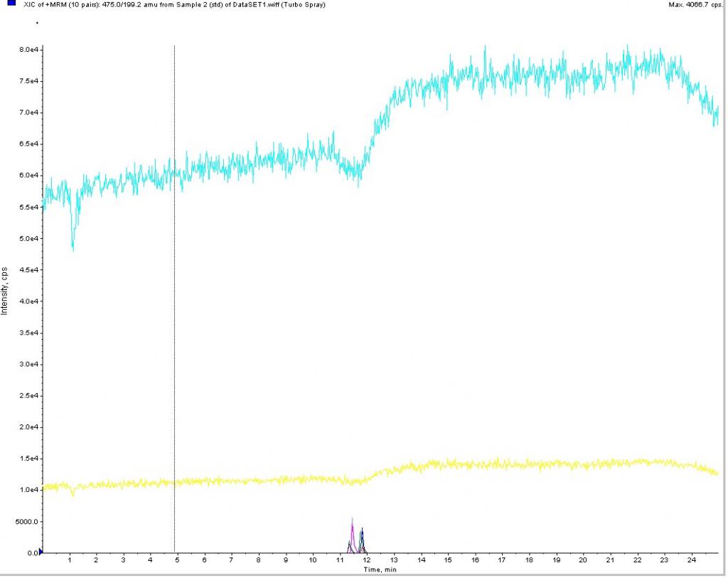Click the blue arrow marker at axis origin
The image size is (728, 578).
point(41,552)
